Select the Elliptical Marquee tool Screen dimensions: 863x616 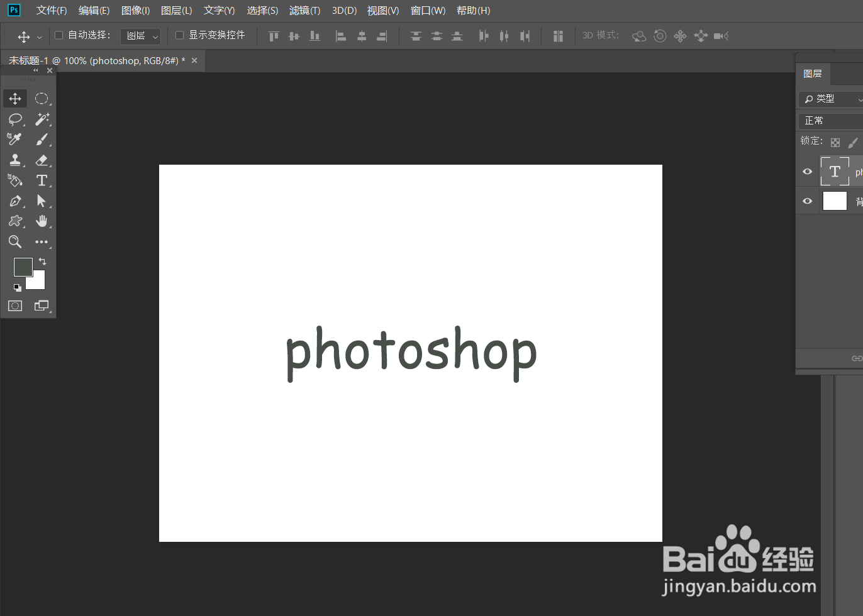(42, 99)
